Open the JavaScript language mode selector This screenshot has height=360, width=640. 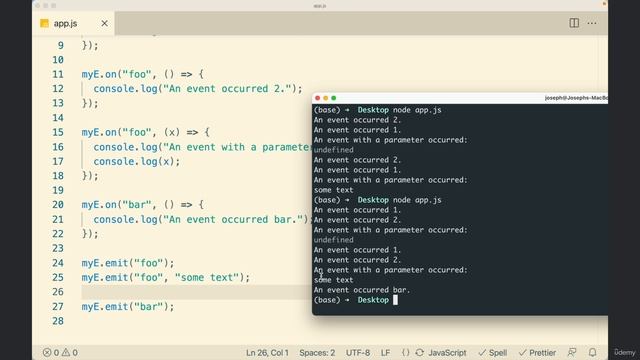click(x=447, y=353)
